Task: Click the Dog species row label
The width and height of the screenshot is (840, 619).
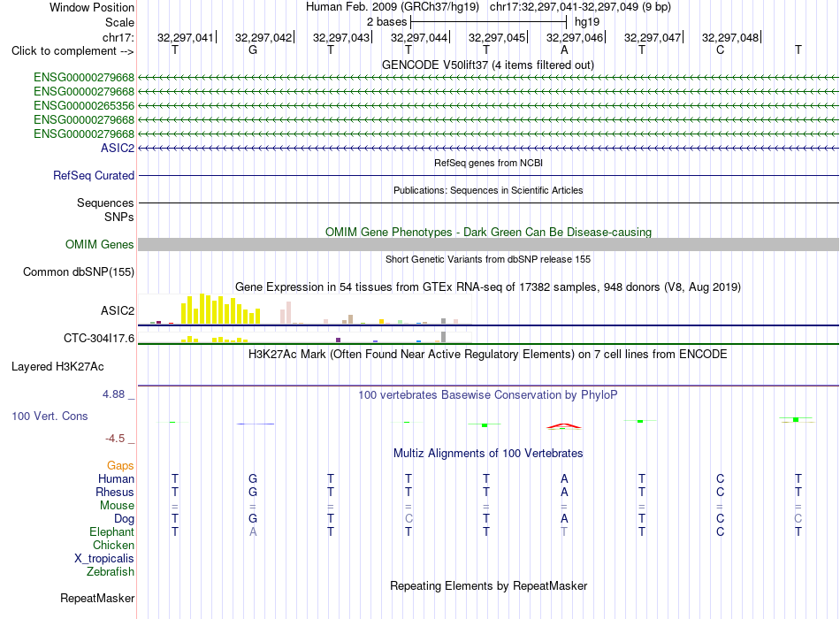Action: tap(125, 519)
